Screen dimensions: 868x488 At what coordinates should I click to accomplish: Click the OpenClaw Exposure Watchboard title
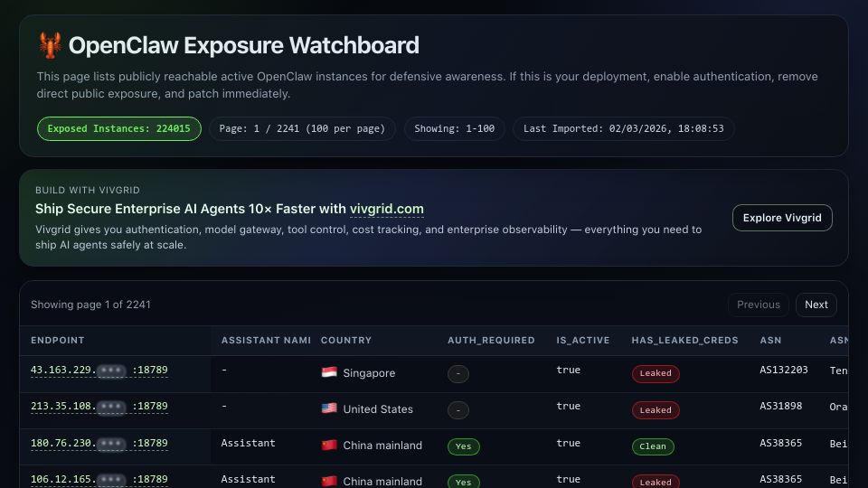tap(243, 45)
